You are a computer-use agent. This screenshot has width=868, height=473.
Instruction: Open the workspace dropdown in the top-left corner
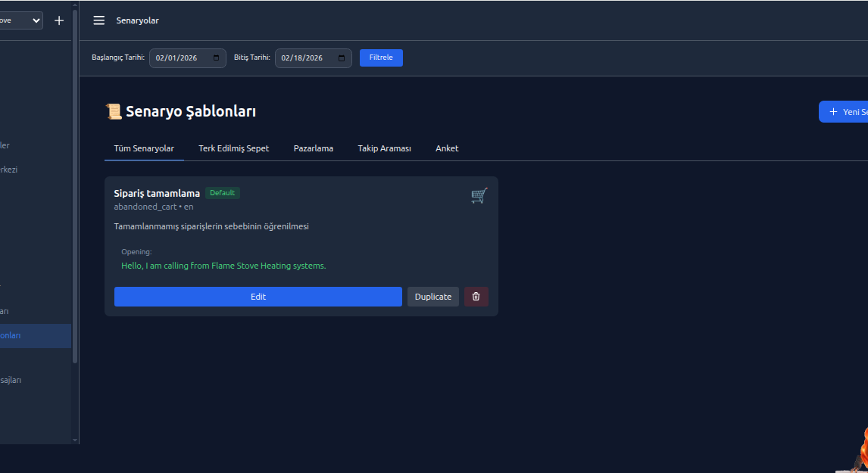point(20,20)
